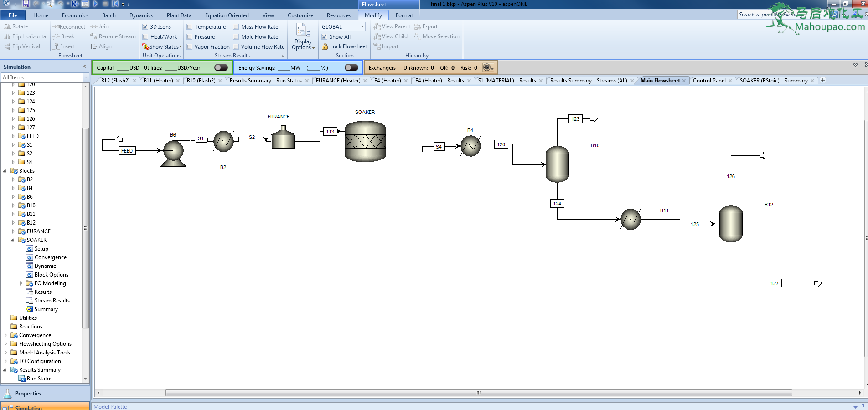The height and width of the screenshot is (410, 868).
Task: Open the Home ribbon tab
Action: coord(41,15)
